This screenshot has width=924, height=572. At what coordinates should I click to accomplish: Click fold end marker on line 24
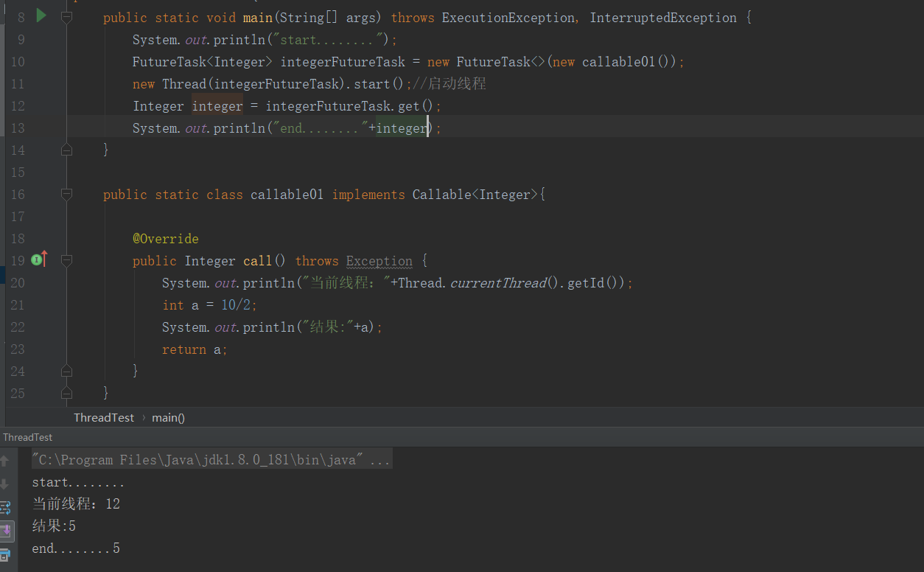coord(66,371)
